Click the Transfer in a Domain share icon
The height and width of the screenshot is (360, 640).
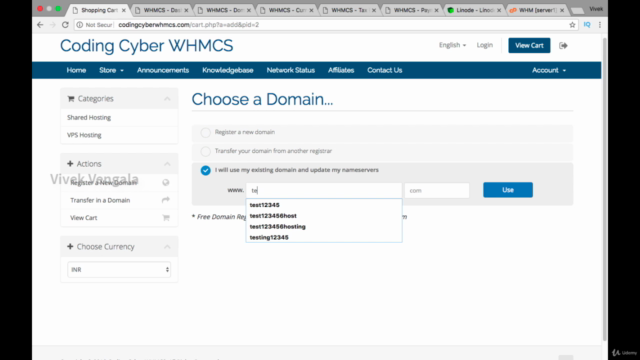click(166, 200)
